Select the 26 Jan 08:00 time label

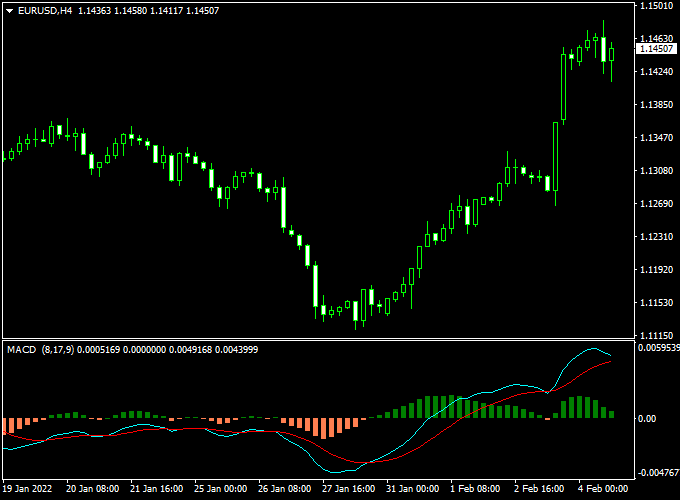tap(284, 489)
